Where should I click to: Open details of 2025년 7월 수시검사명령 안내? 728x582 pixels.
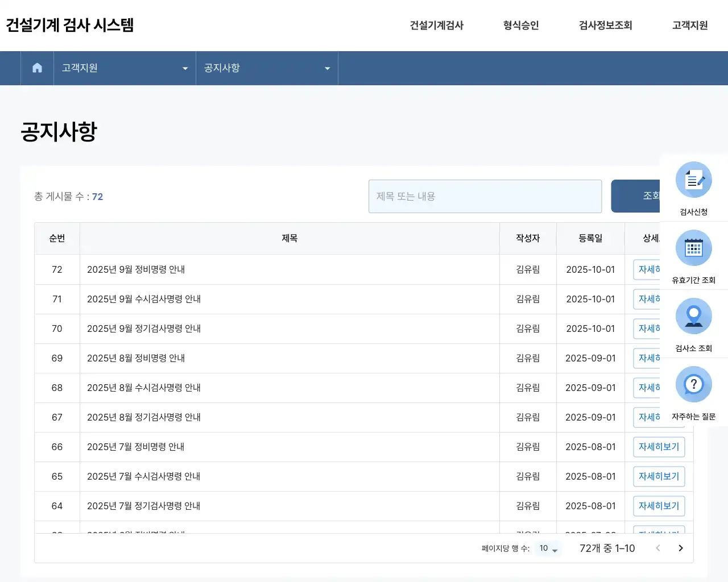click(659, 476)
